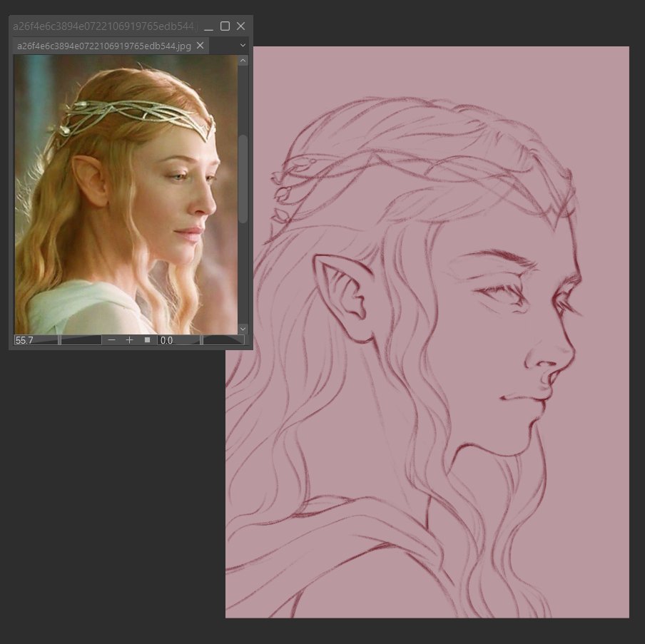Image resolution: width=645 pixels, height=644 pixels.
Task: Click the reference photo thumbnail
Action: 126,195
